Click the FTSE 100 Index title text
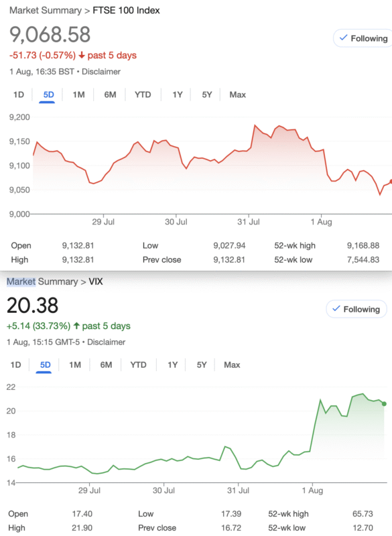The image size is (392, 536). [126, 11]
